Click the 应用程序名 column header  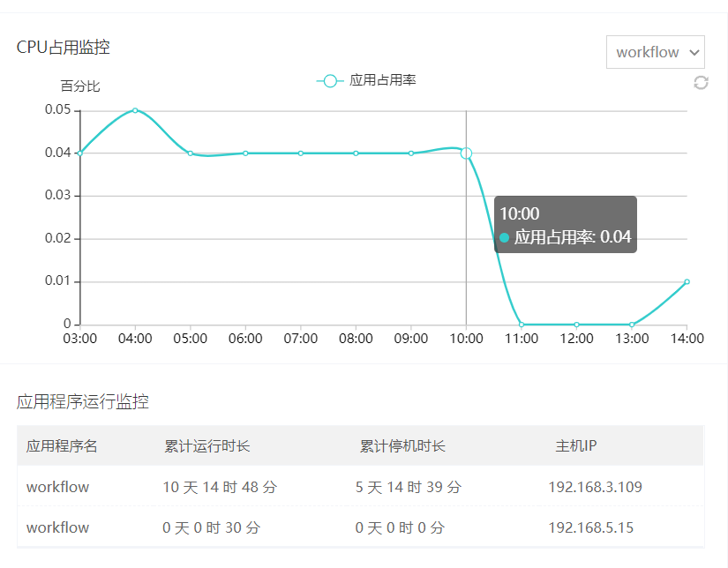pos(62,446)
